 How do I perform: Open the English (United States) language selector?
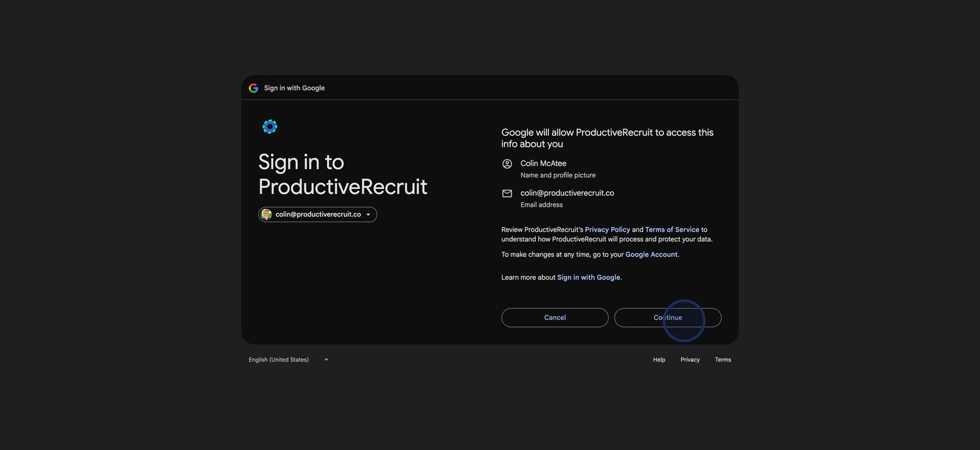(279, 360)
